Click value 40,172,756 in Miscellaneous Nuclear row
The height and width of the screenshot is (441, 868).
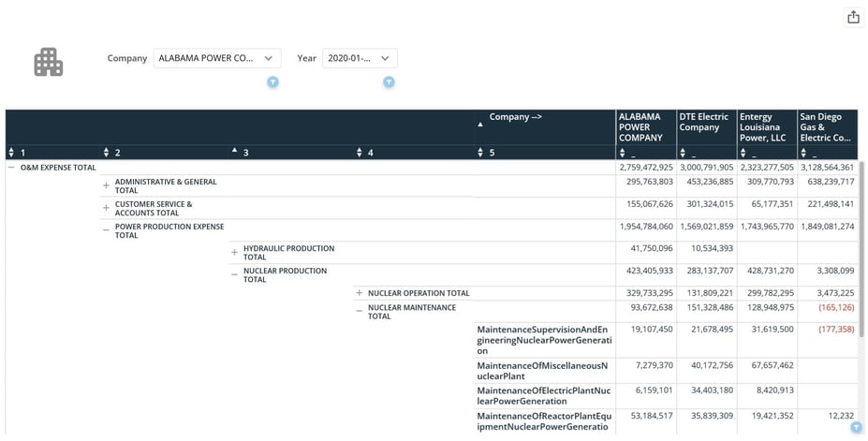713,365
